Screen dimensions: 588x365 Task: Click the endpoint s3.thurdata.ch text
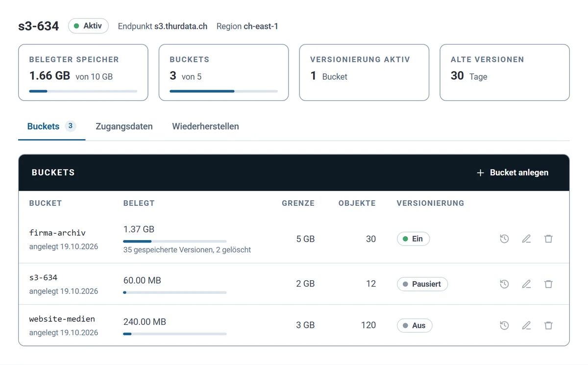click(x=181, y=26)
